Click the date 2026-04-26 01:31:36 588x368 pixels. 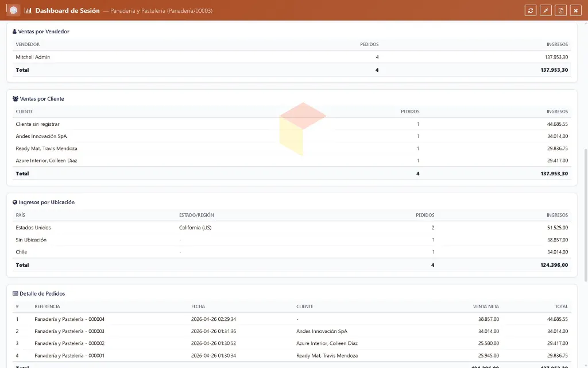click(214, 331)
